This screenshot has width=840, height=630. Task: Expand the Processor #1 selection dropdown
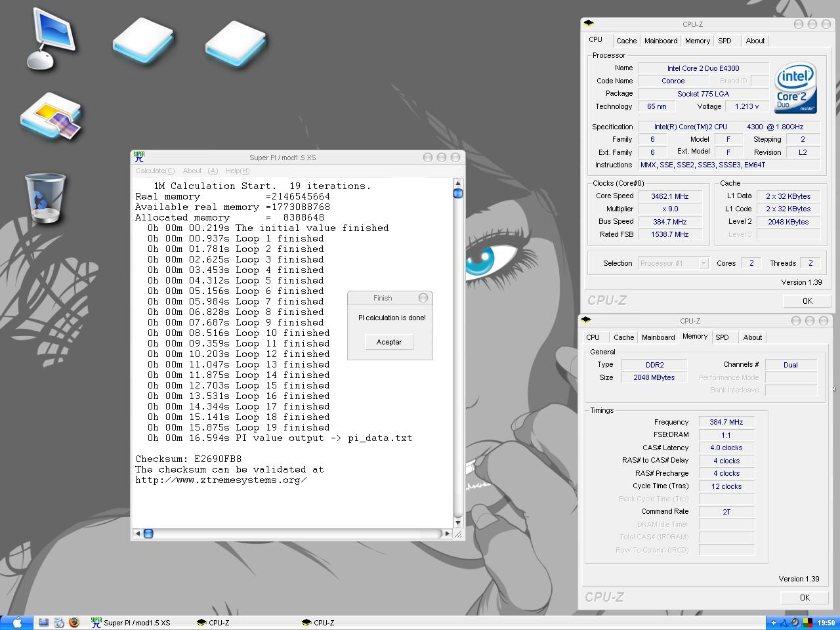point(703,263)
